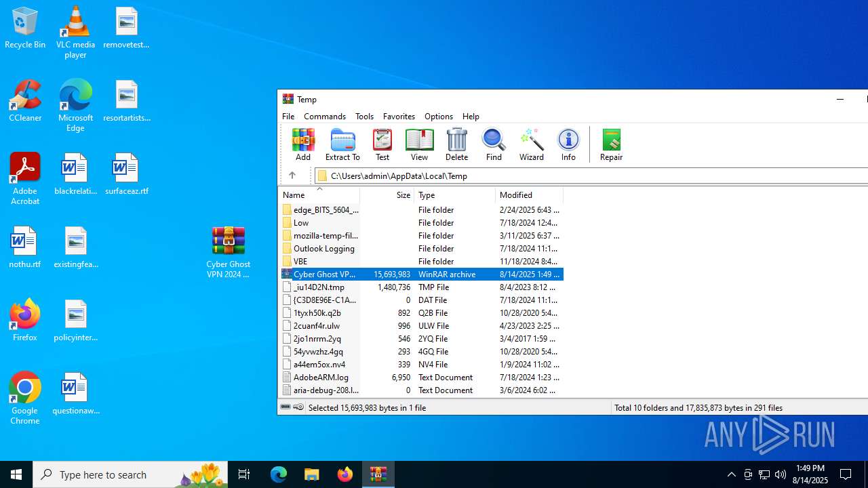The height and width of the screenshot is (488, 868).
Task: Select Microsoft Edge desktop shortcut
Action: pos(75,106)
